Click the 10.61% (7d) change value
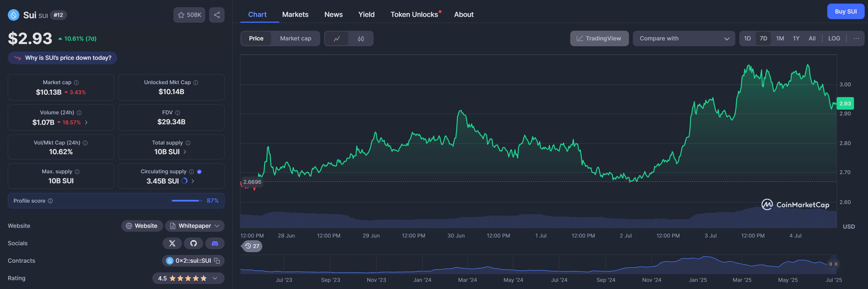868x289 pixels. click(x=78, y=39)
